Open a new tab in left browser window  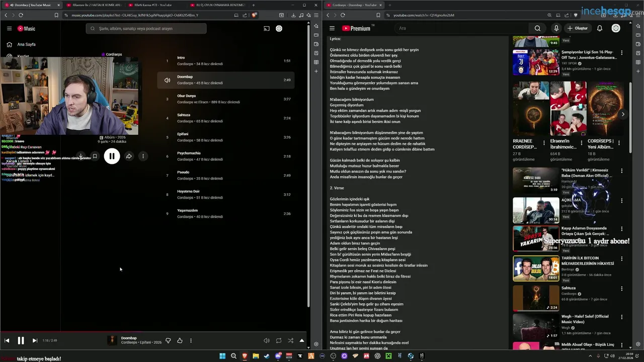pos(253,5)
